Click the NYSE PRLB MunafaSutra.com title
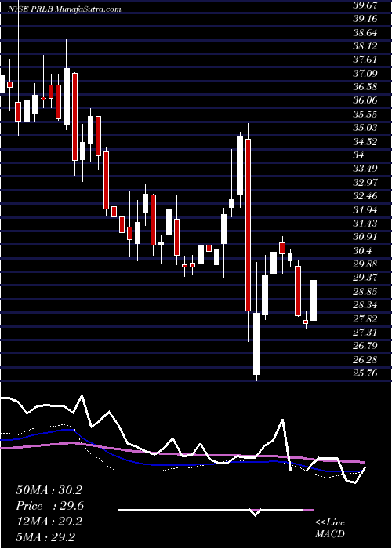The width and height of the screenshot is (392, 549). pos(65,9)
